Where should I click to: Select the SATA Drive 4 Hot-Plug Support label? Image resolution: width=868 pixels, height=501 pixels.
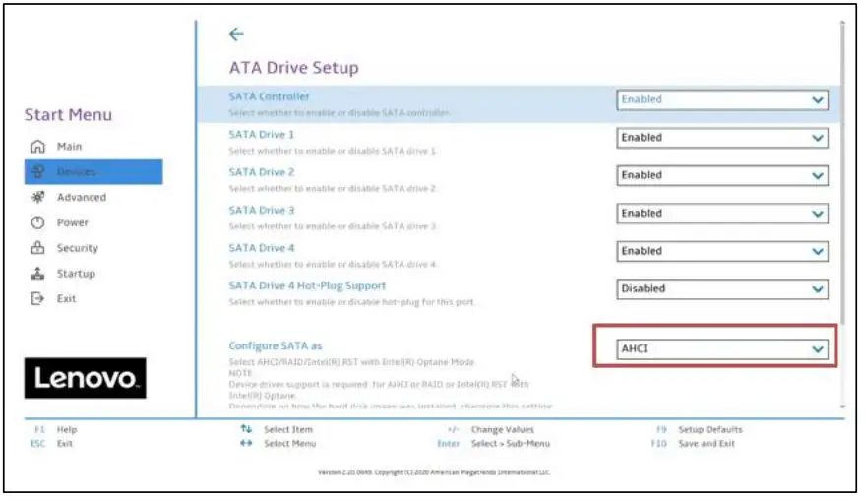click(x=307, y=285)
